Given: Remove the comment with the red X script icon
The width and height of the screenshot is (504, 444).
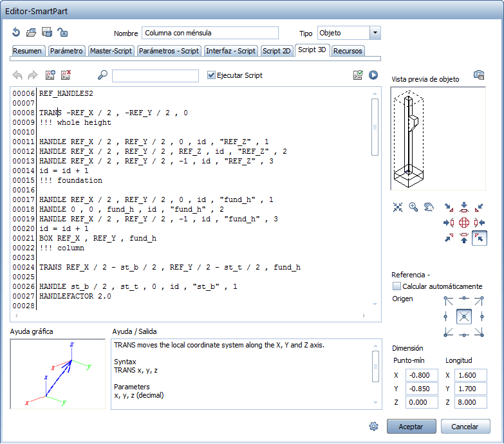Looking at the screenshot, I should click(x=66, y=75).
